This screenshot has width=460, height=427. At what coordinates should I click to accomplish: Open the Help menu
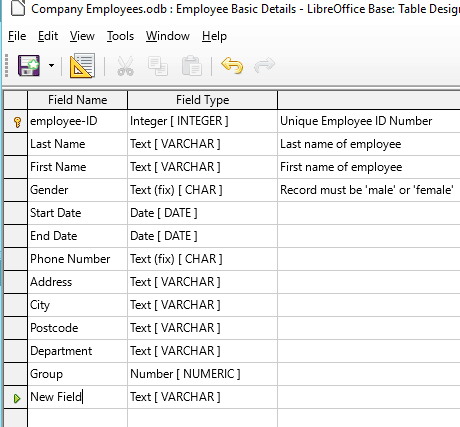[214, 36]
